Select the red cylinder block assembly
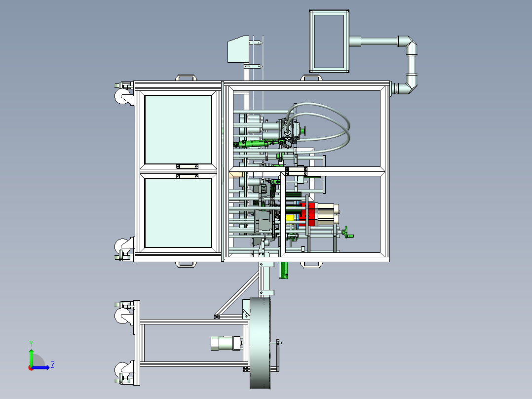This screenshot has height=399, width=532. [308, 214]
